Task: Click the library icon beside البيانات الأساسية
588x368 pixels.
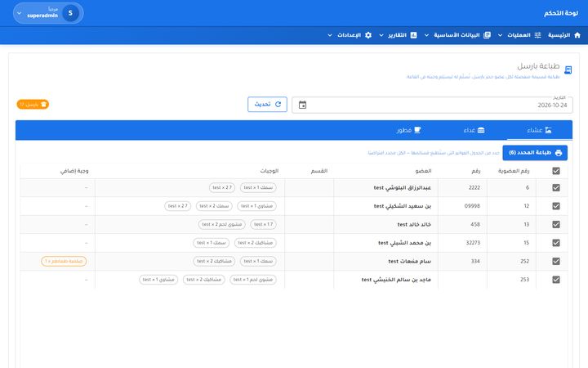Action: click(487, 35)
